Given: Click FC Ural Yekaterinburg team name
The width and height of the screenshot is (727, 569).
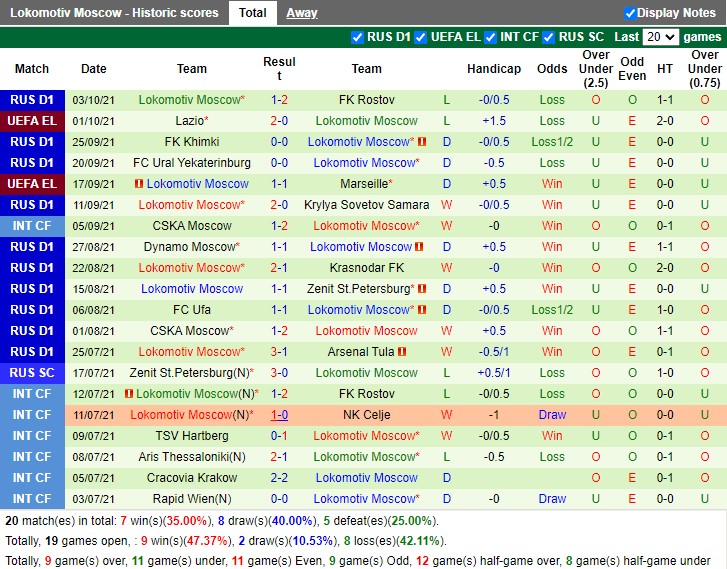Looking at the screenshot, I should tap(191, 163).
